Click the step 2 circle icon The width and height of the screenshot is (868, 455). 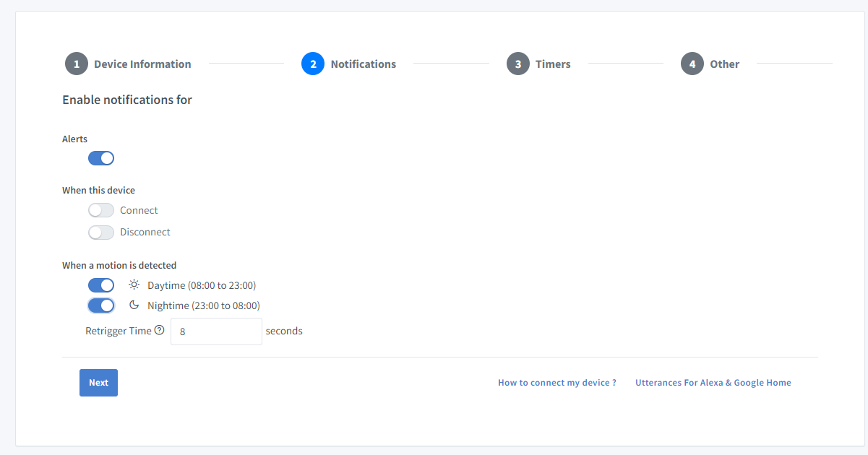[313, 64]
